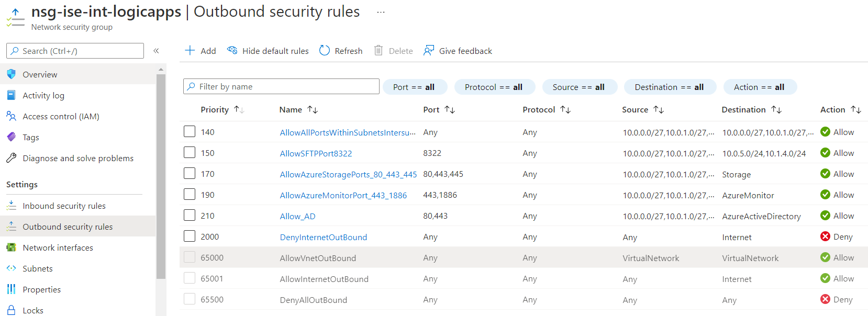Sort by Port column arrows
Image resolution: width=868 pixels, height=316 pixels.
[x=450, y=109]
